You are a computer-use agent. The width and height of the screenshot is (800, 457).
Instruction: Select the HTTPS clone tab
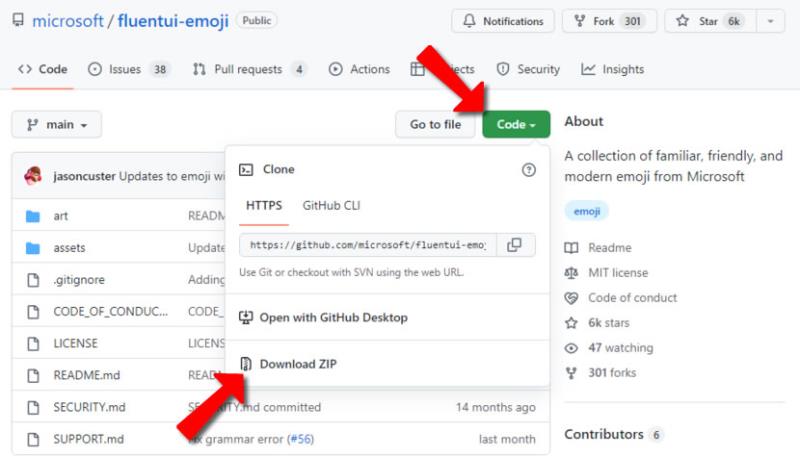pos(264,206)
